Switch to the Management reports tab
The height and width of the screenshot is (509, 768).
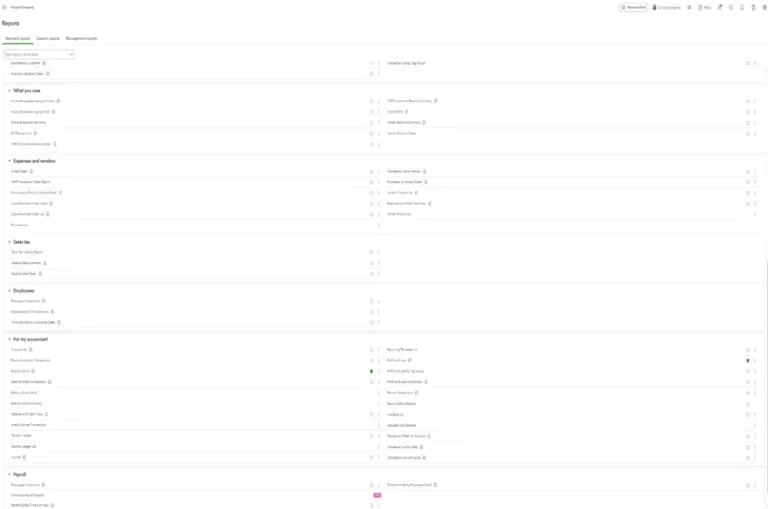[81, 38]
